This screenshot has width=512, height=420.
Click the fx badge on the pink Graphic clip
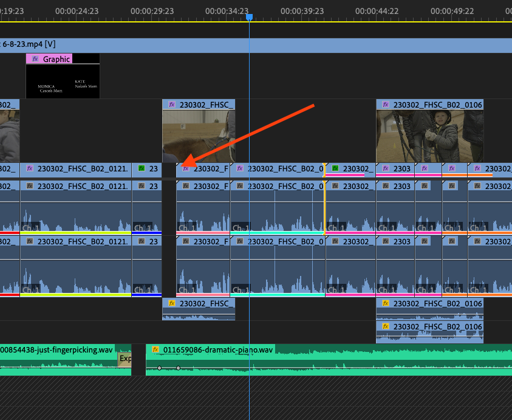pos(35,59)
